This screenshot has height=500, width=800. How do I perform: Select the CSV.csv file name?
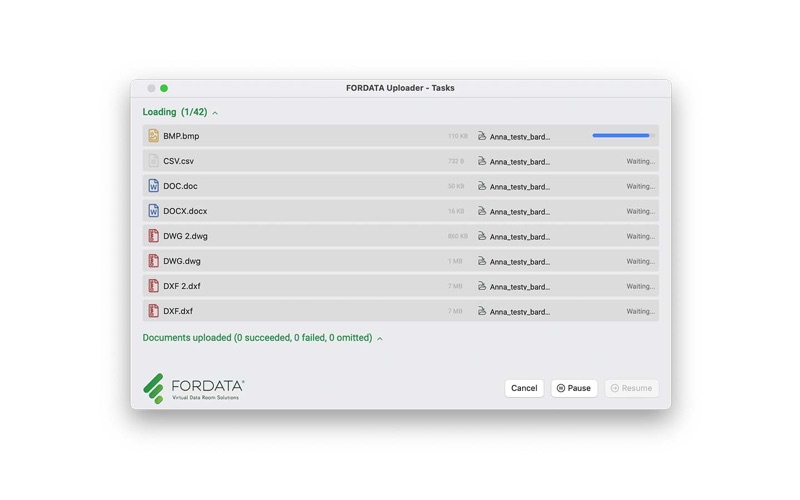pos(179,161)
